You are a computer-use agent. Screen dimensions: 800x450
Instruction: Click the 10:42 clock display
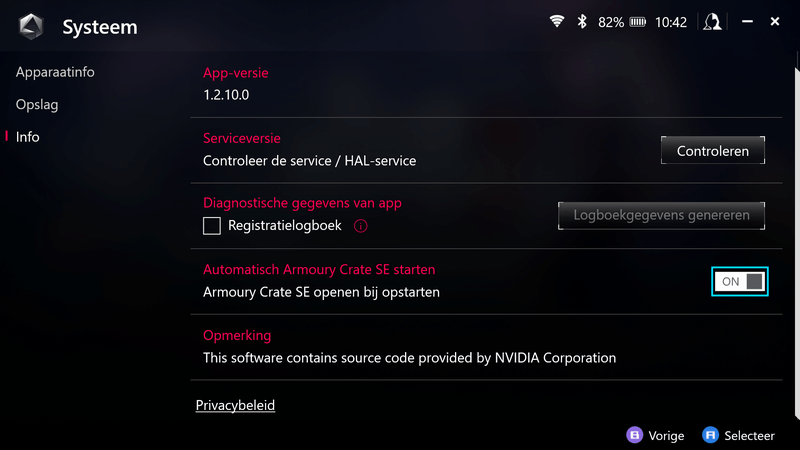[x=671, y=22]
